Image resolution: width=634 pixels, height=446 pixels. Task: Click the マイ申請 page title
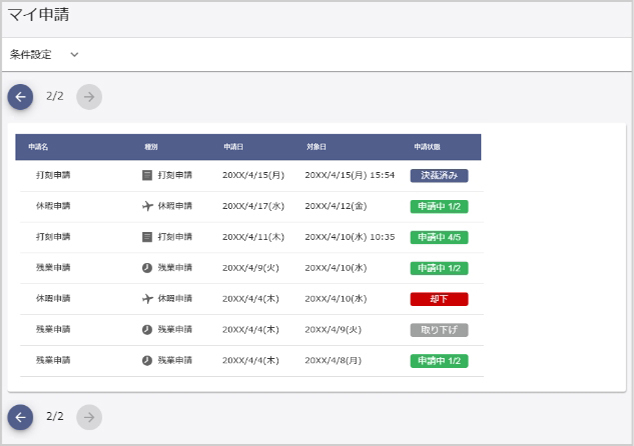[38, 15]
